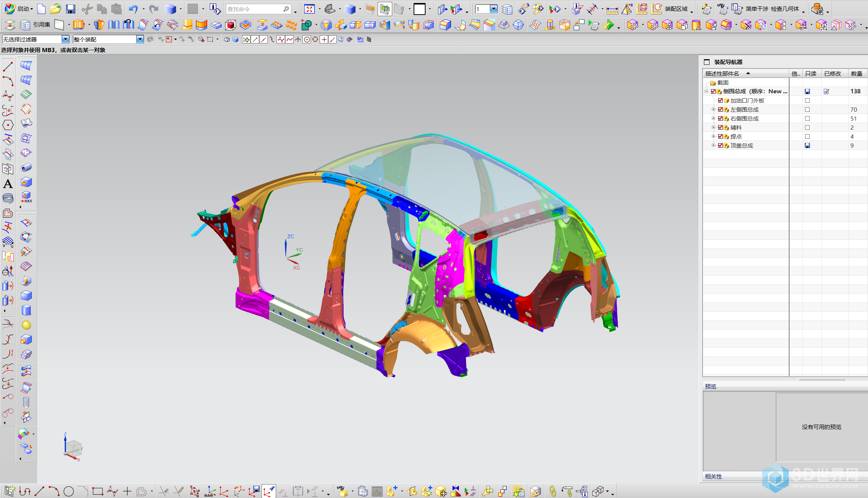
Task: Click the sketch circle tool in bottom toolbar
Action: (x=69, y=491)
